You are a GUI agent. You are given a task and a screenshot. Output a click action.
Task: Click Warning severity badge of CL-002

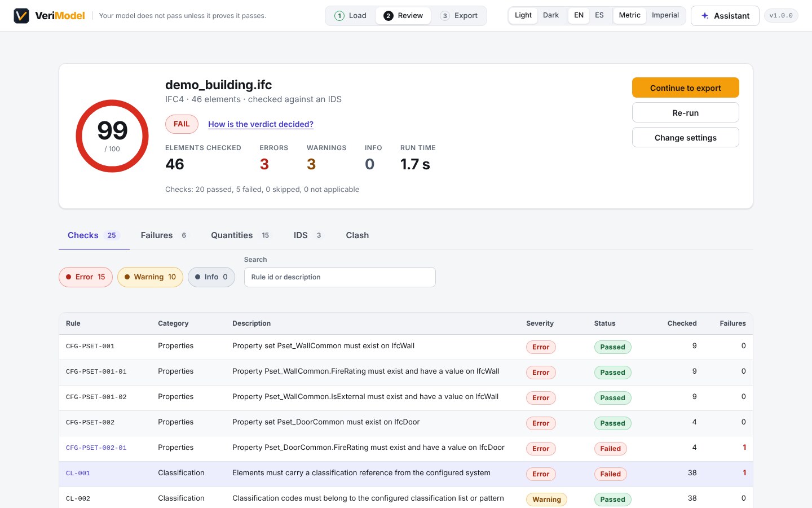(546, 500)
